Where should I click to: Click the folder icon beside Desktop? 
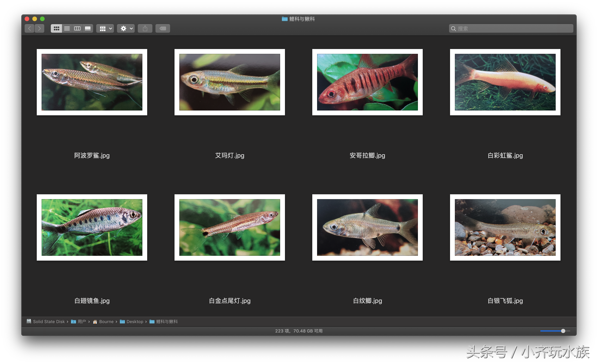122,322
